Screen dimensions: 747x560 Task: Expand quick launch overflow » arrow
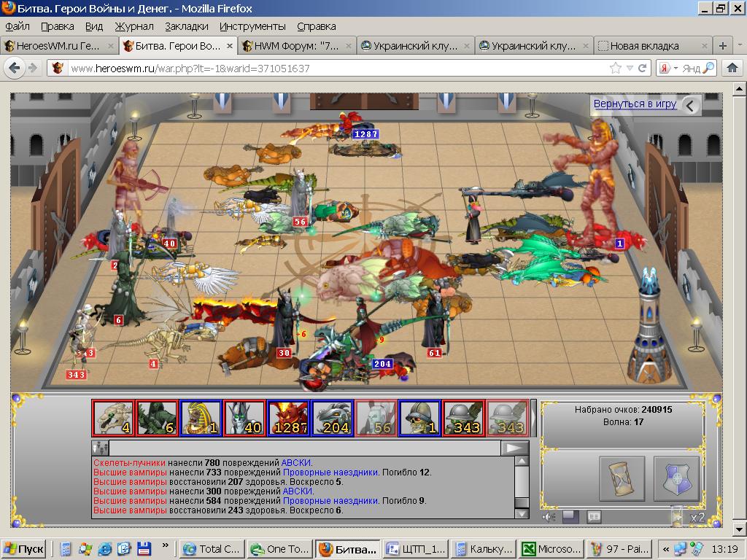tap(166, 545)
